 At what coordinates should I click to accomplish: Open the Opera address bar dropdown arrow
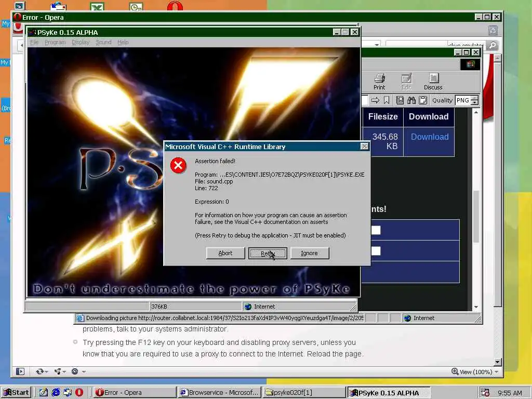[x=377, y=45]
